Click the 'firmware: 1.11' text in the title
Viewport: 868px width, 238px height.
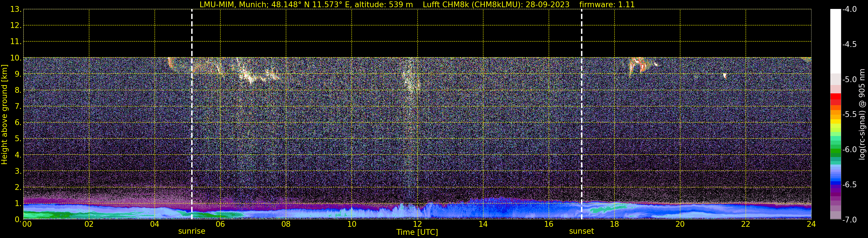point(607,5)
